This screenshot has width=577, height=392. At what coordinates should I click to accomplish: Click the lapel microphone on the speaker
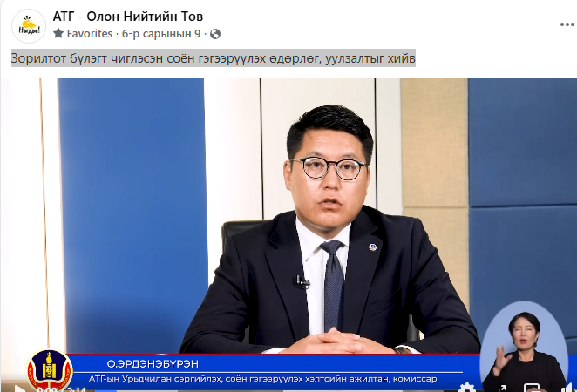(x=301, y=281)
